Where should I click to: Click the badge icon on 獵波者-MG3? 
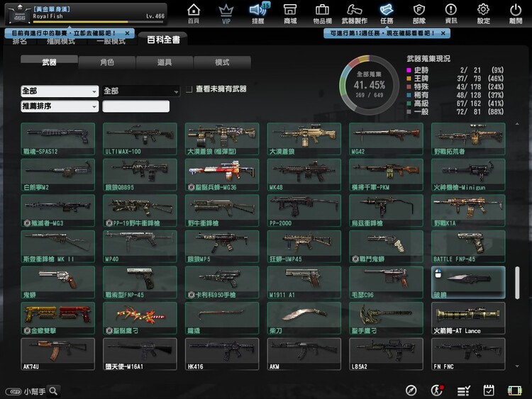pos(27,223)
